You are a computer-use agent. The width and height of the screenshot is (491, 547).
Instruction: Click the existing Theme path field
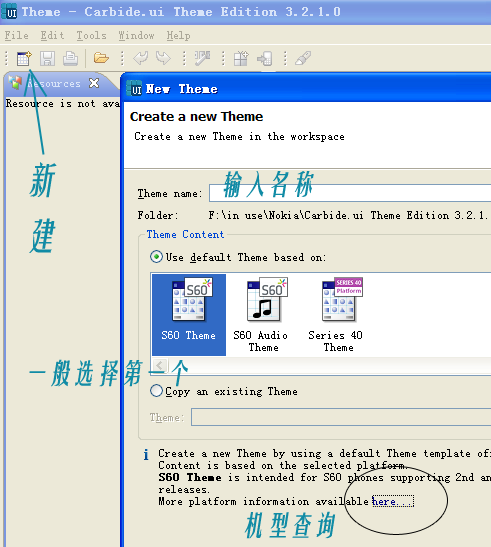341,417
